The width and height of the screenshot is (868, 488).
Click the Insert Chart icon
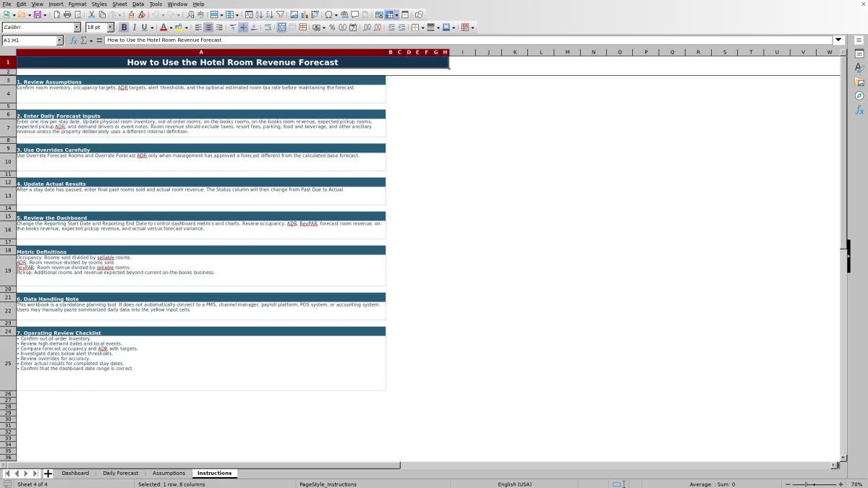point(304,14)
